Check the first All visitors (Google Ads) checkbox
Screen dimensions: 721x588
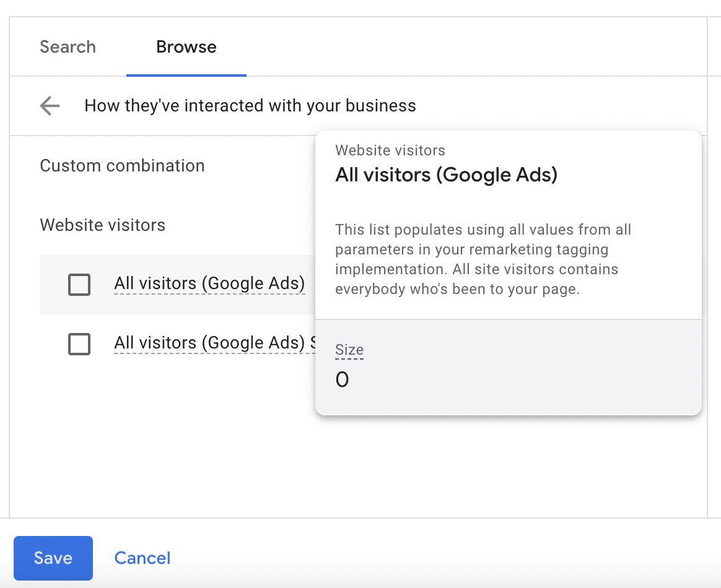pos(79,285)
